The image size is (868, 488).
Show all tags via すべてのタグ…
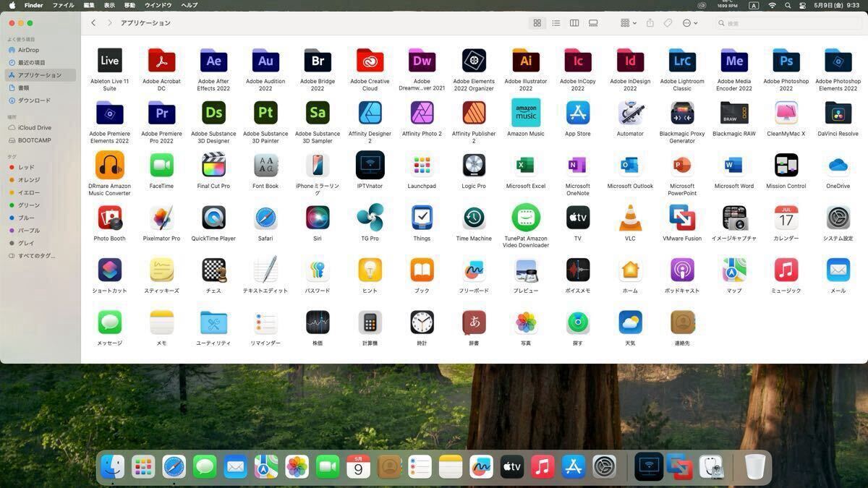(41, 256)
